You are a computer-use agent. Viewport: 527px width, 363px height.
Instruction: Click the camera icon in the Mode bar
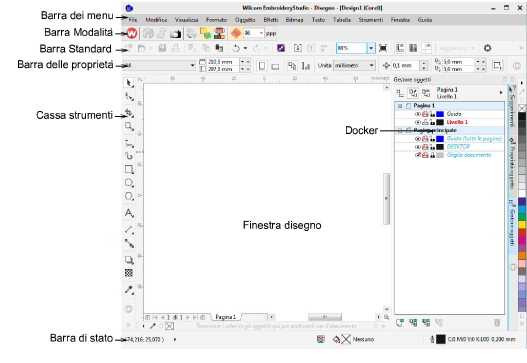(175, 34)
